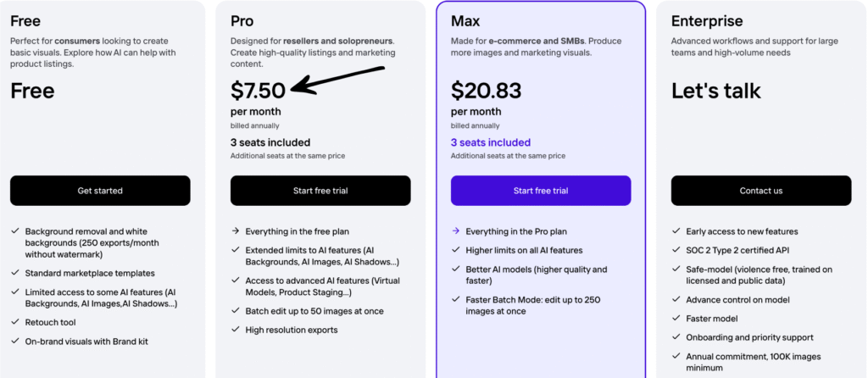Click checkmark beside SOC 2 Type 2 certified API

[676, 251]
